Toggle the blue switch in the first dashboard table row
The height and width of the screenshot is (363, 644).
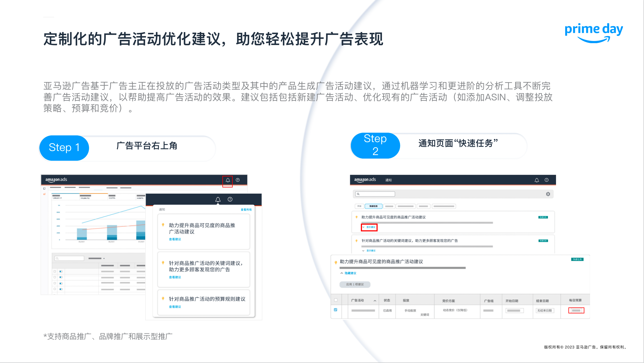[x=61, y=271]
